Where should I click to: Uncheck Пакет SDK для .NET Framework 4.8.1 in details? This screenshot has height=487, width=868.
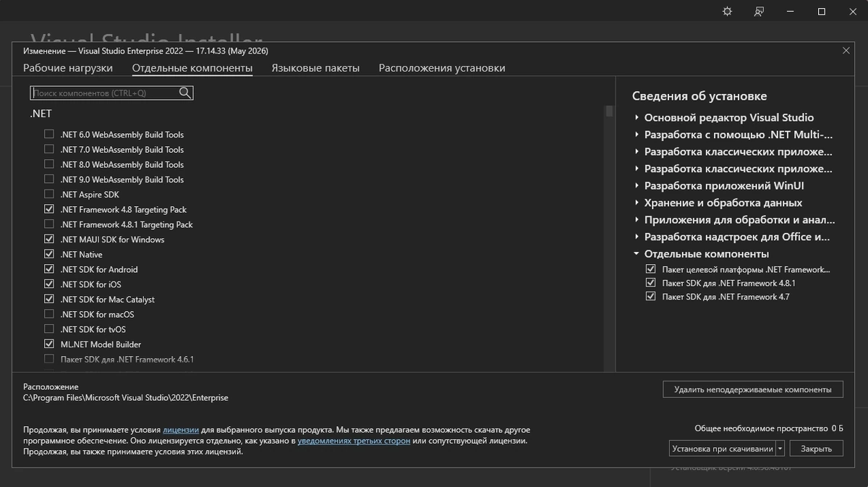(650, 283)
